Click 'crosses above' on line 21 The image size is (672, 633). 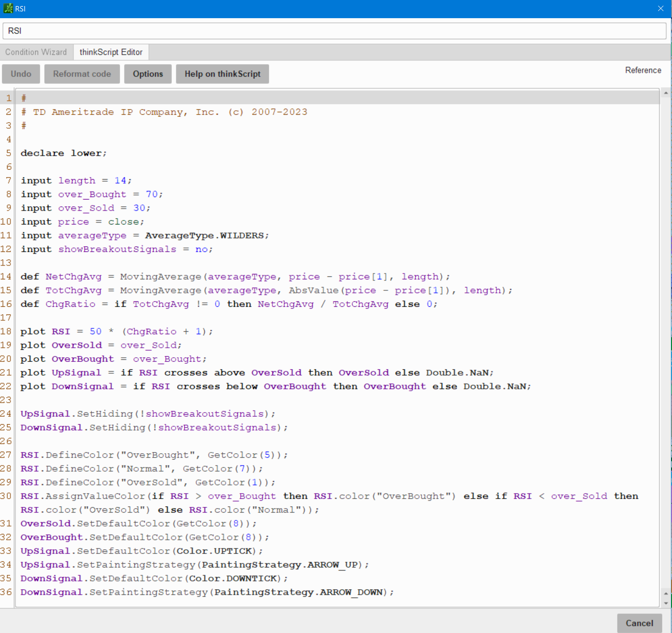tap(204, 373)
